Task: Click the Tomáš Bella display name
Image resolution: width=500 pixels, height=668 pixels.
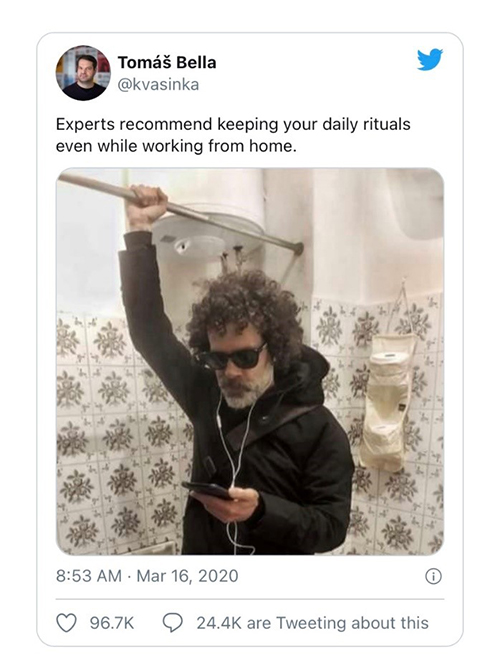Action: click(167, 63)
